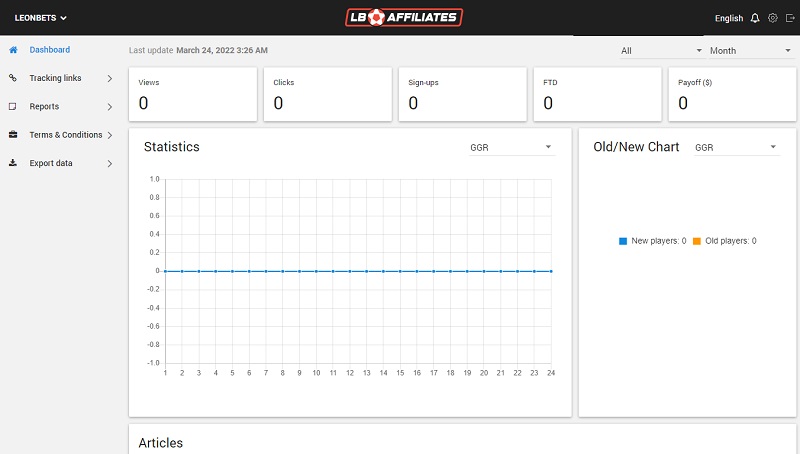Click the Tracking links chain icon
The width and height of the screenshot is (800, 454).
[13, 78]
